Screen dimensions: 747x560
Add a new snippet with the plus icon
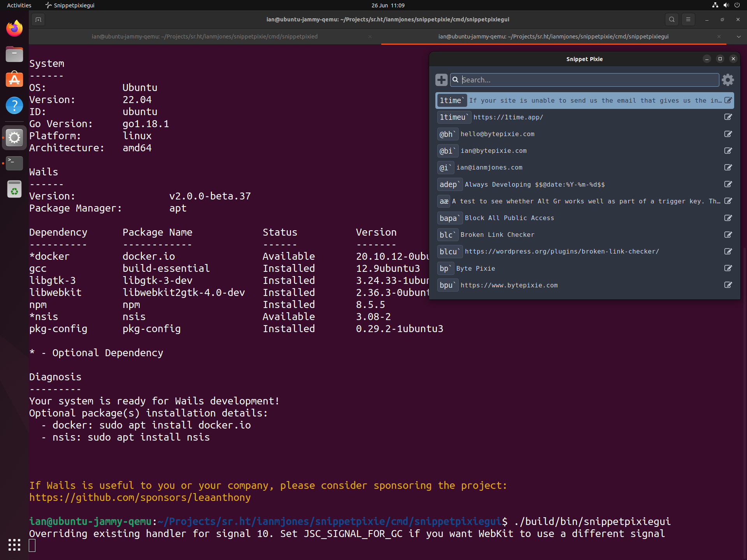tap(441, 80)
